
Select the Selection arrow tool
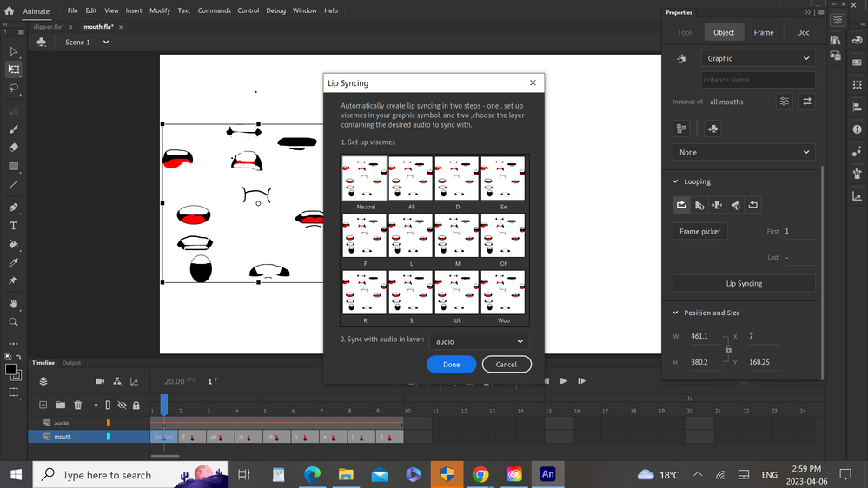pos(13,51)
